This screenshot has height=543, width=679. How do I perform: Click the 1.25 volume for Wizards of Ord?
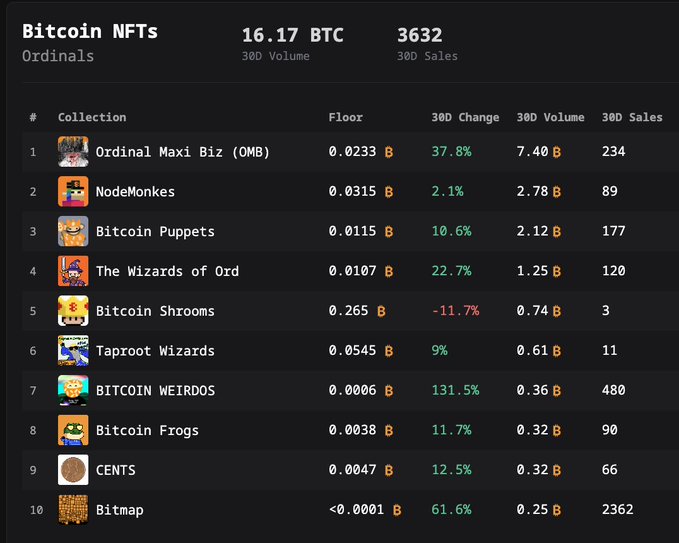[x=532, y=271]
